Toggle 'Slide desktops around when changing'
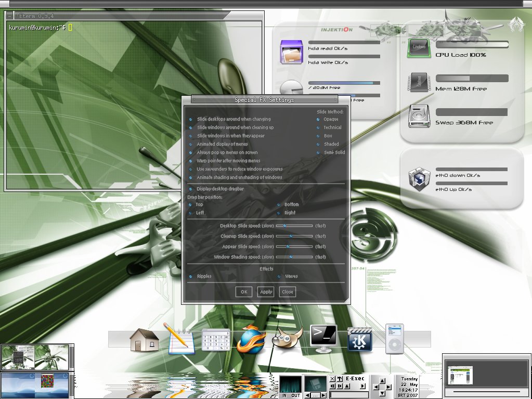532x399 pixels. (x=190, y=119)
